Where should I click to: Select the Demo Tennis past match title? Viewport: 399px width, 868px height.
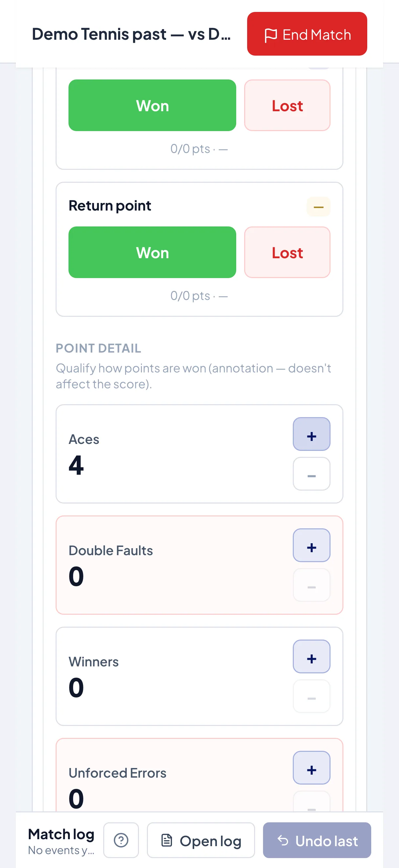click(131, 34)
